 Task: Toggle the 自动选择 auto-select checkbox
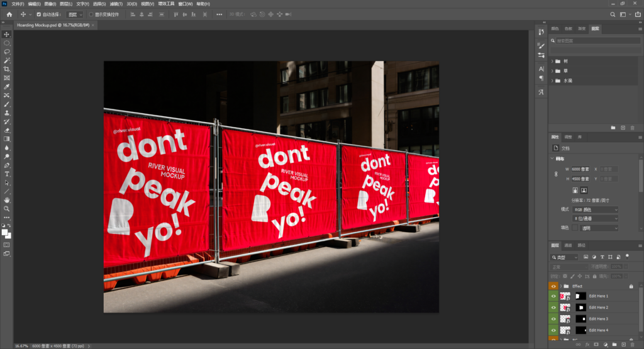pyautogui.click(x=38, y=14)
